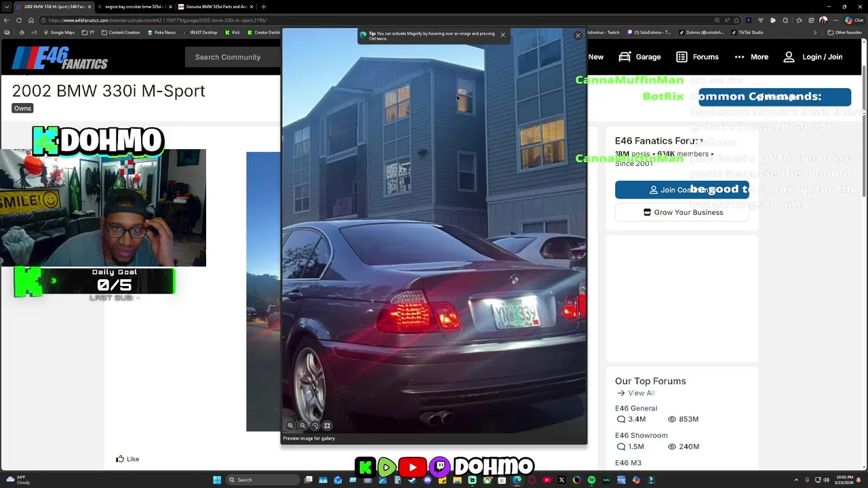Open Google Maps bookmark
The width and height of the screenshot is (868, 488).
tap(59, 33)
